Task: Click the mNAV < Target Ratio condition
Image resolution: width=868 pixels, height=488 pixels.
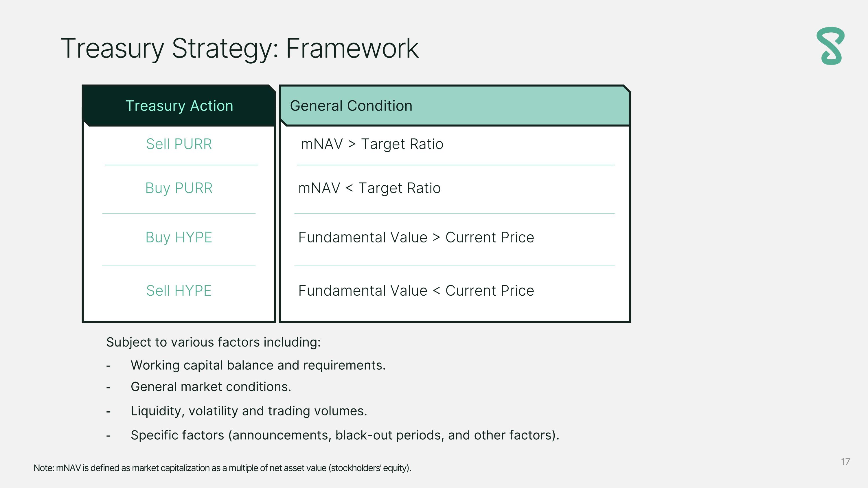Action: [369, 188]
